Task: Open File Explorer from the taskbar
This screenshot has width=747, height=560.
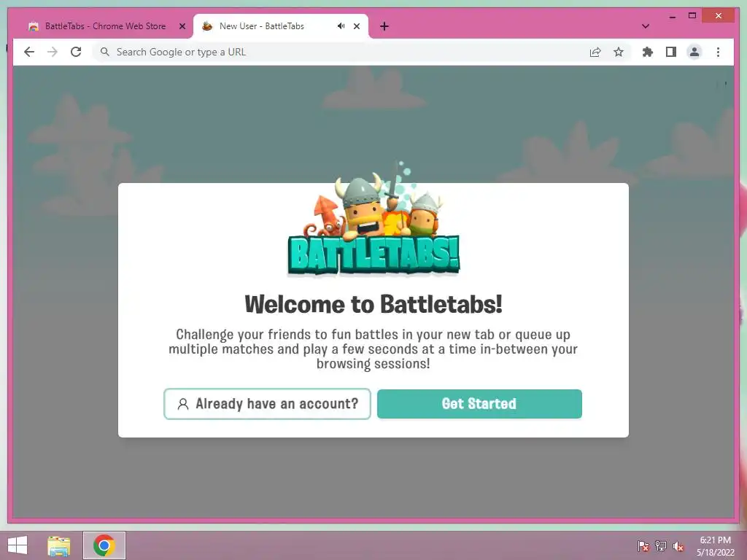Action: point(59,545)
